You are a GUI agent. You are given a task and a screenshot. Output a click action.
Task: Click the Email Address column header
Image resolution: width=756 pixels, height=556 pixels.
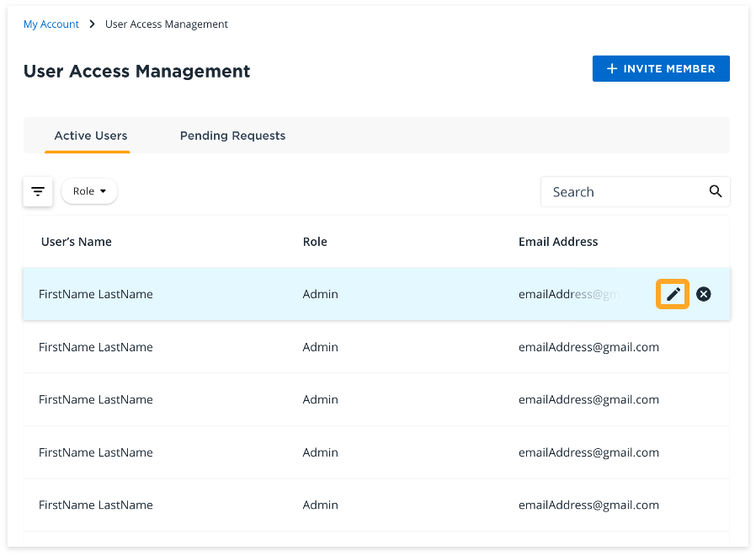click(558, 242)
